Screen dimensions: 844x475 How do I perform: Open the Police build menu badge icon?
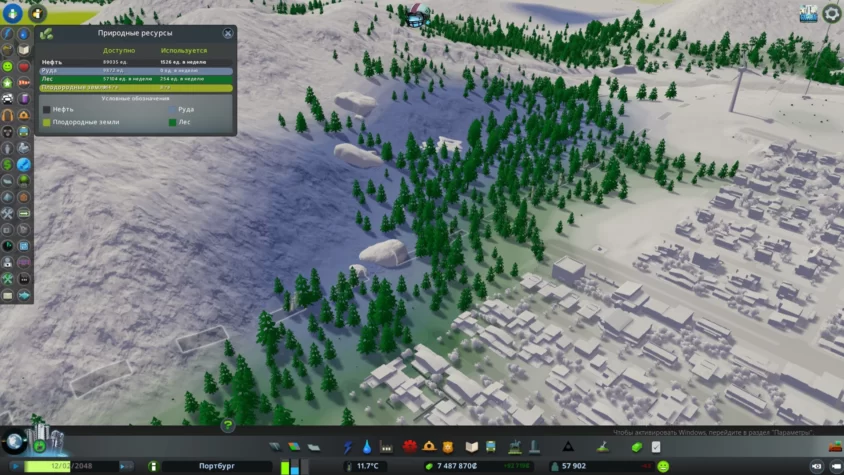[x=448, y=447]
